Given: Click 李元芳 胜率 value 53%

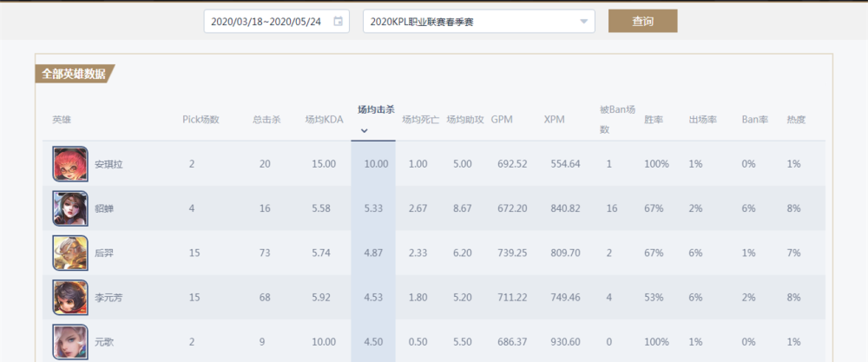Looking at the screenshot, I should [654, 298].
